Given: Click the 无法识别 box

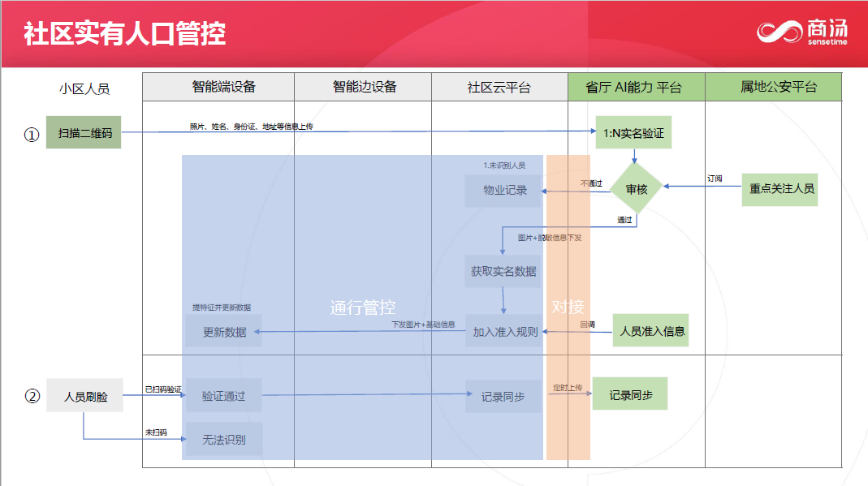Looking at the screenshot, I should (223, 439).
